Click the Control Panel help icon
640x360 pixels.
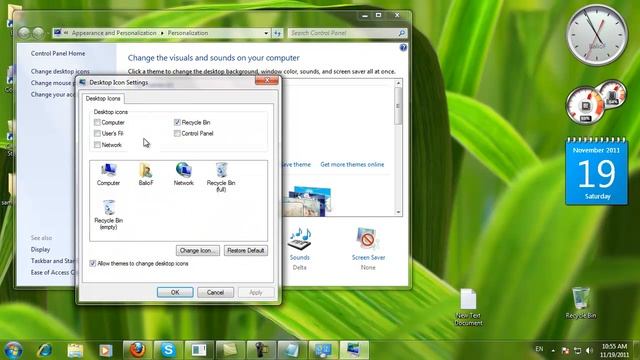[403, 48]
